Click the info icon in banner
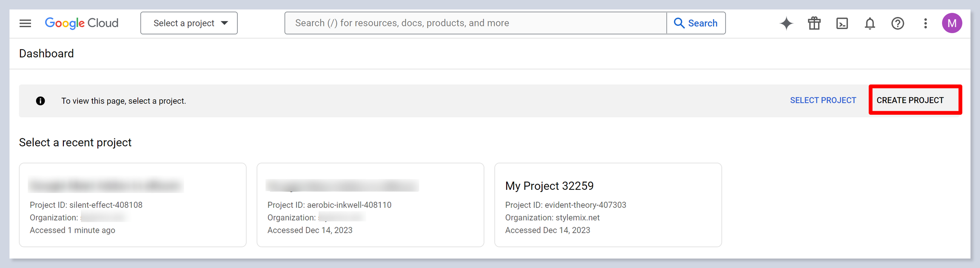Screen dimensions: 980x268 tap(40, 101)
